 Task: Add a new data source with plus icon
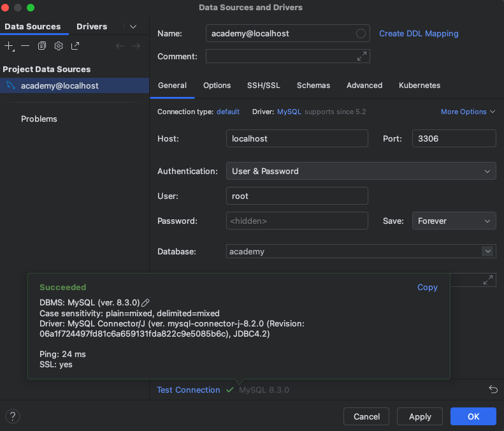pos(10,46)
